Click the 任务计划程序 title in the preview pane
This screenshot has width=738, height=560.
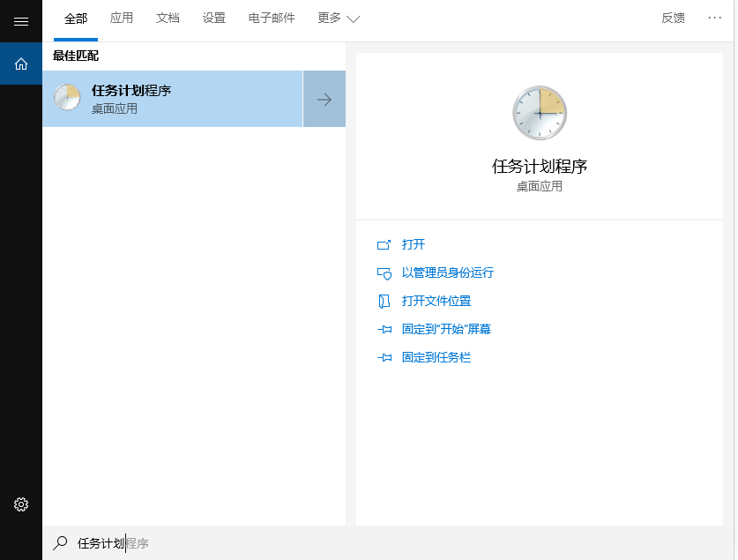pos(540,166)
